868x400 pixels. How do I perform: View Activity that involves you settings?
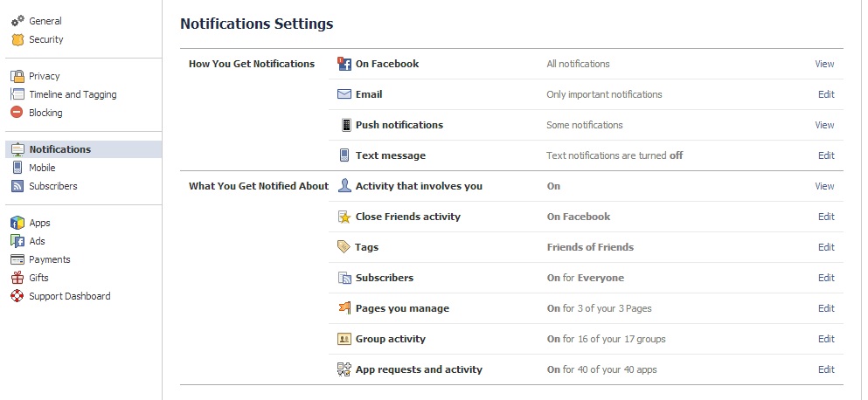tap(824, 186)
